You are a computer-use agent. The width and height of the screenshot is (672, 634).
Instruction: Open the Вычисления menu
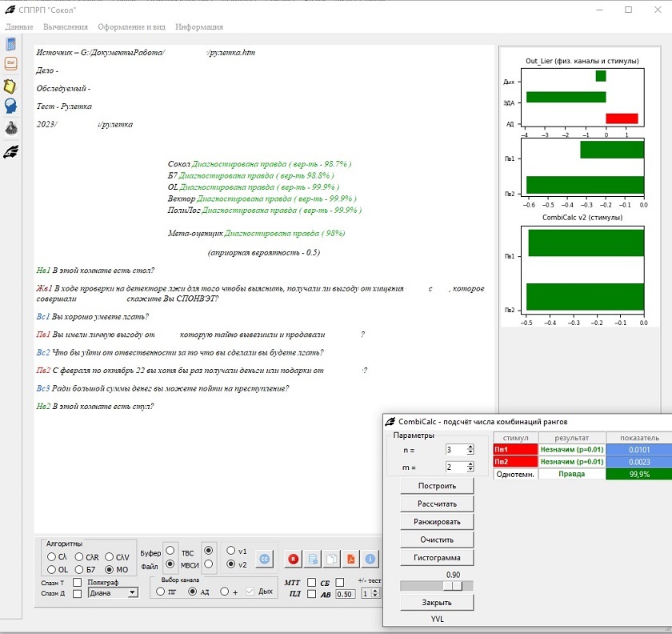point(66,26)
